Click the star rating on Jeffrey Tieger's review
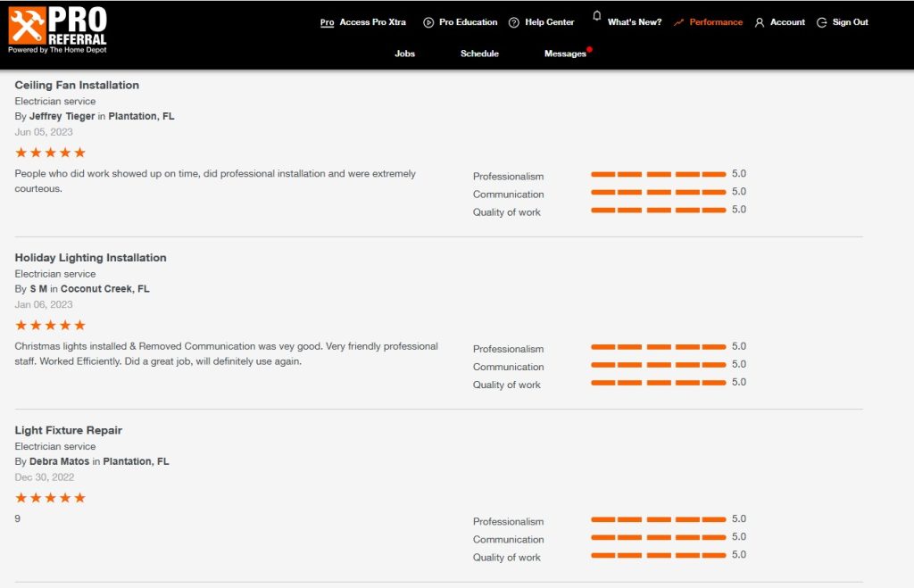914x588 pixels. tap(50, 153)
